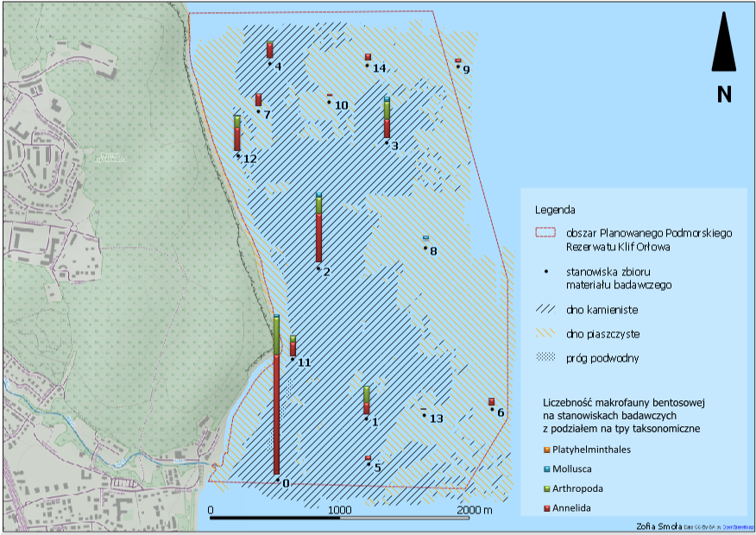The width and height of the screenshot is (756, 535).
Task: Click the station 14 number label
Action: pos(380,68)
